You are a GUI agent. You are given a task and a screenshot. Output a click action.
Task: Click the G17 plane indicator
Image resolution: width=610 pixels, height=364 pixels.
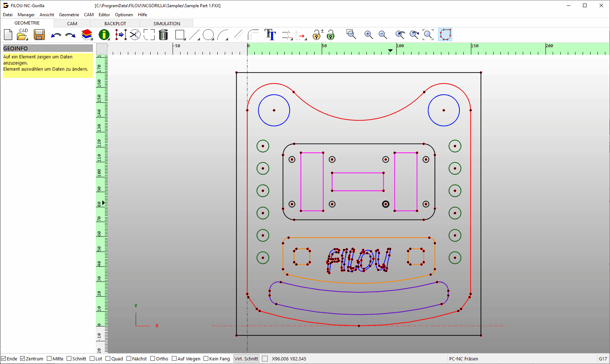pyautogui.click(x=603, y=359)
